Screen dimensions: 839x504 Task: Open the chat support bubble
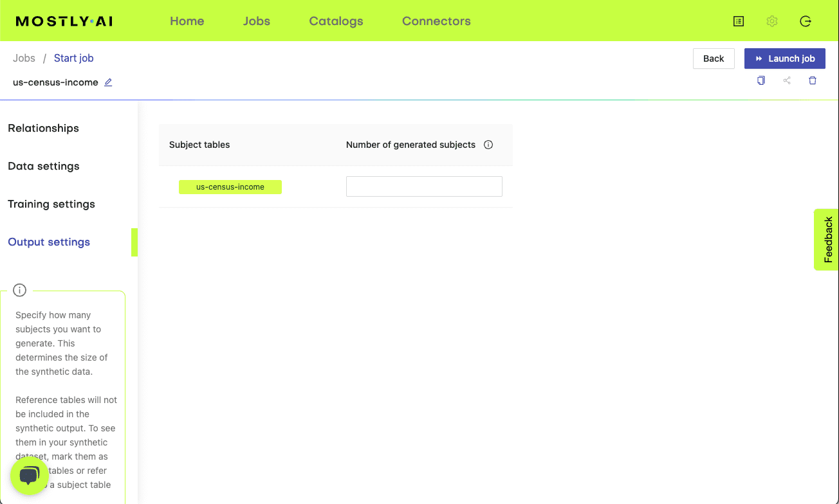(x=30, y=476)
